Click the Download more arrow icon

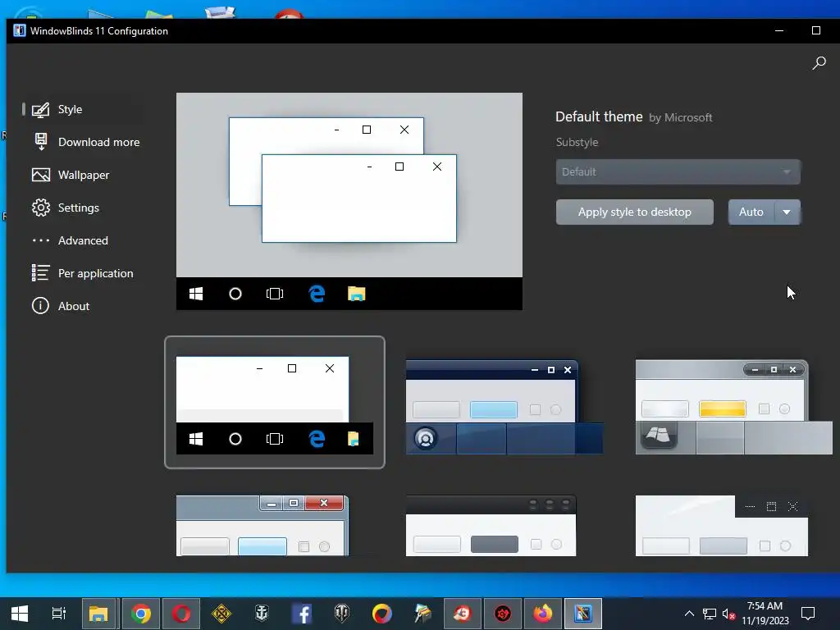(x=41, y=142)
